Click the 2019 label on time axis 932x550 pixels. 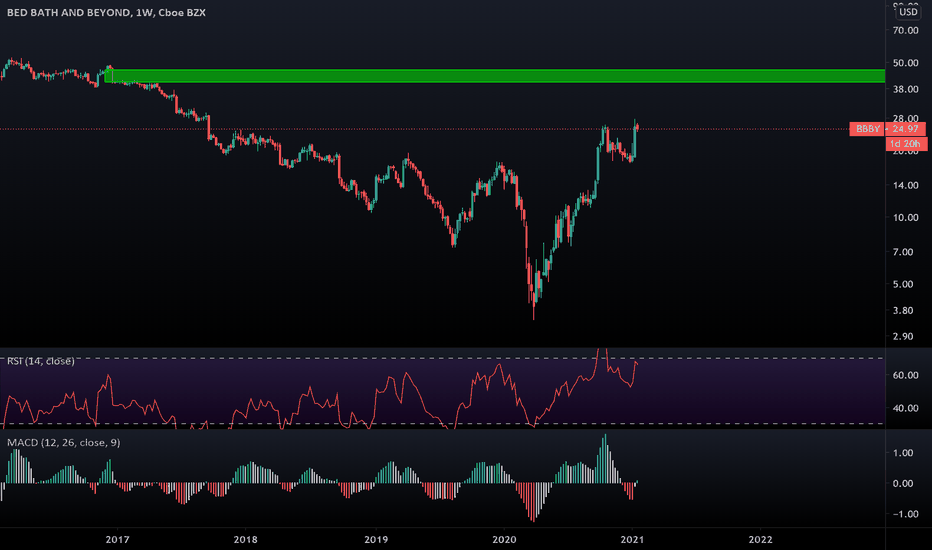[x=376, y=539]
